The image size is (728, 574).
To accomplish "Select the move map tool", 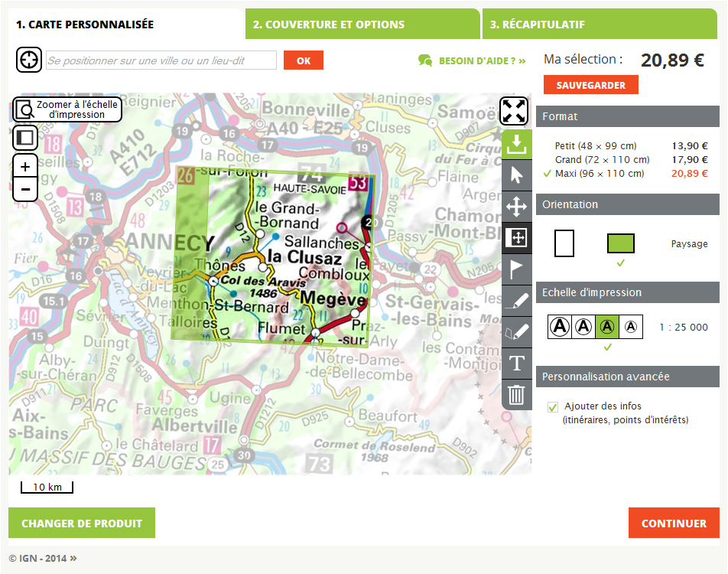I will click(x=516, y=207).
